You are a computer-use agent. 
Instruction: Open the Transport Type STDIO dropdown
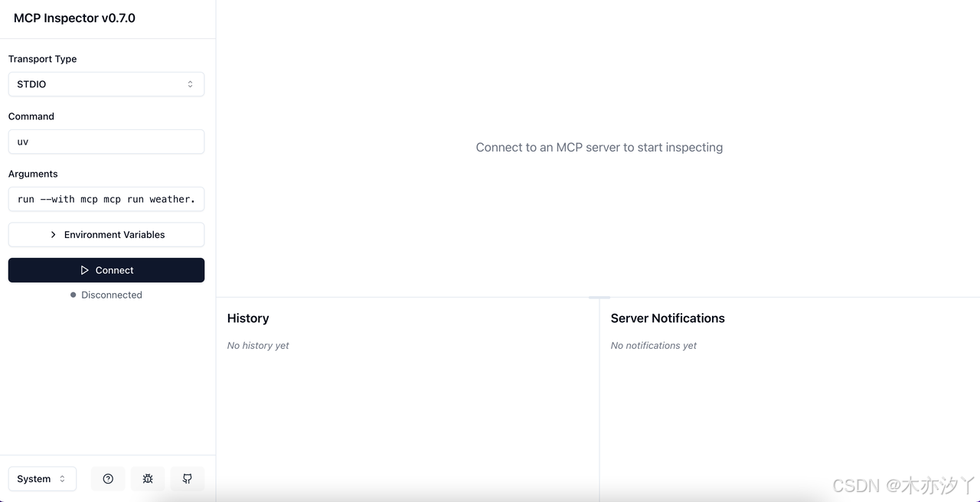(x=106, y=84)
